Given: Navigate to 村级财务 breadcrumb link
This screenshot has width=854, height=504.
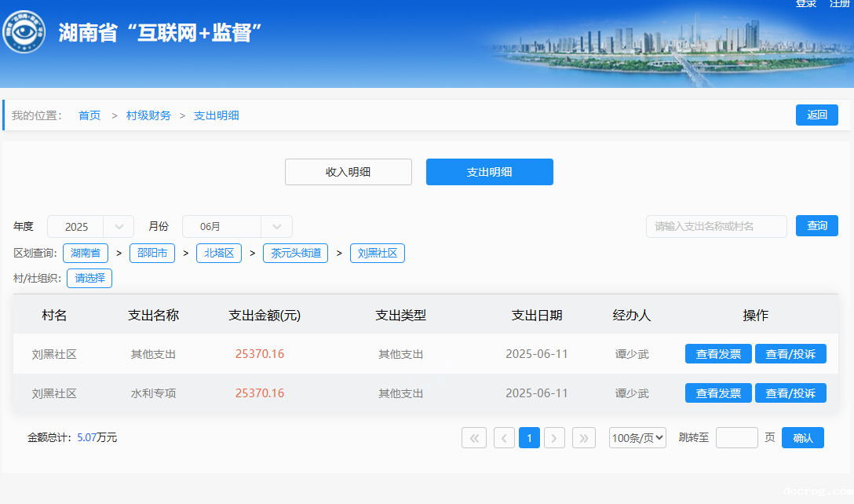Looking at the screenshot, I should 148,115.
